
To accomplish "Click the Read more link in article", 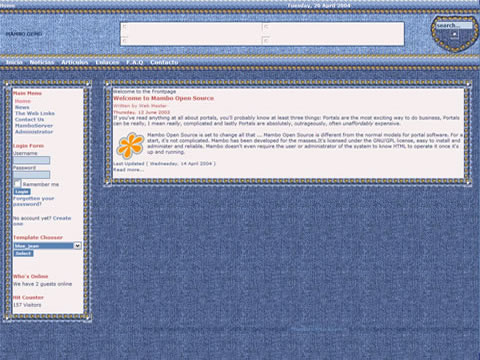I will [128, 170].
